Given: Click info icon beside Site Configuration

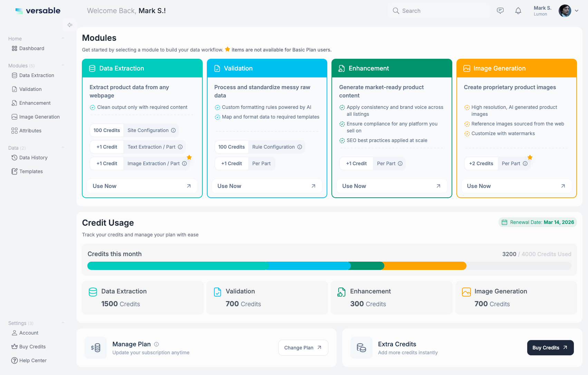Looking at the screenshot, I should coord(173,130).
